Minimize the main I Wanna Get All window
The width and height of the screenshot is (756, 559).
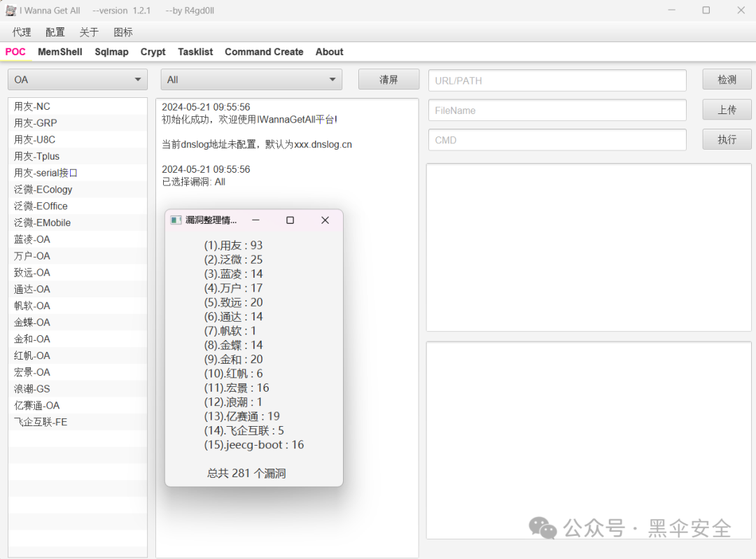(x=671, y=10)
